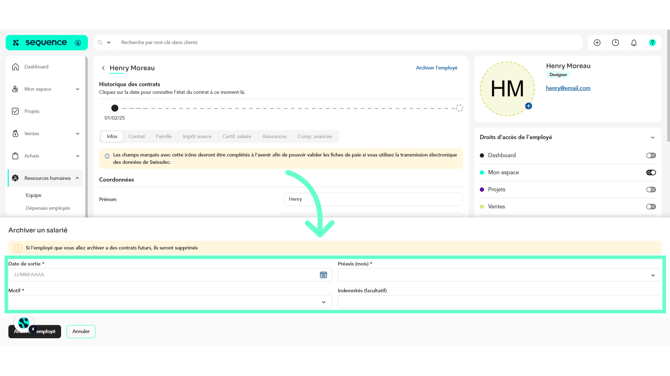Open Dépenses employés in the sidebar
This screenshot has height=376, width=670.
pyautogui.click(x=48, y=208)
